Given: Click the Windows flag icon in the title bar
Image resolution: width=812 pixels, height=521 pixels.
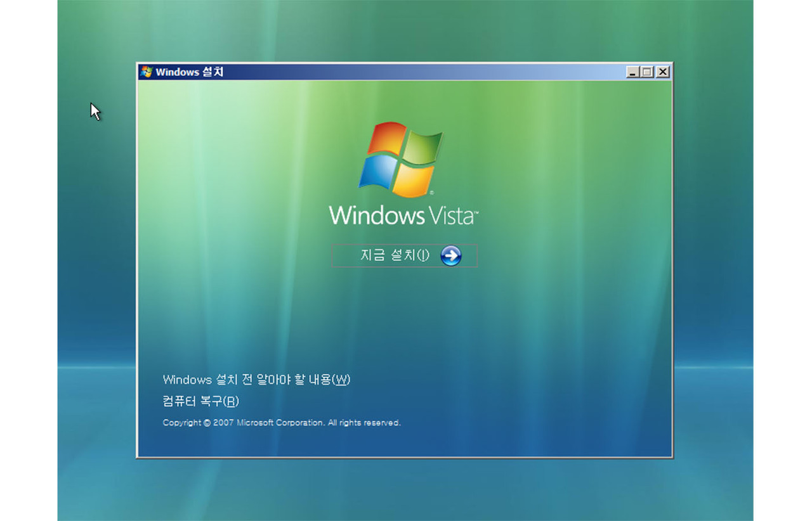Looking at the screenshot, I should pos(147,72).
